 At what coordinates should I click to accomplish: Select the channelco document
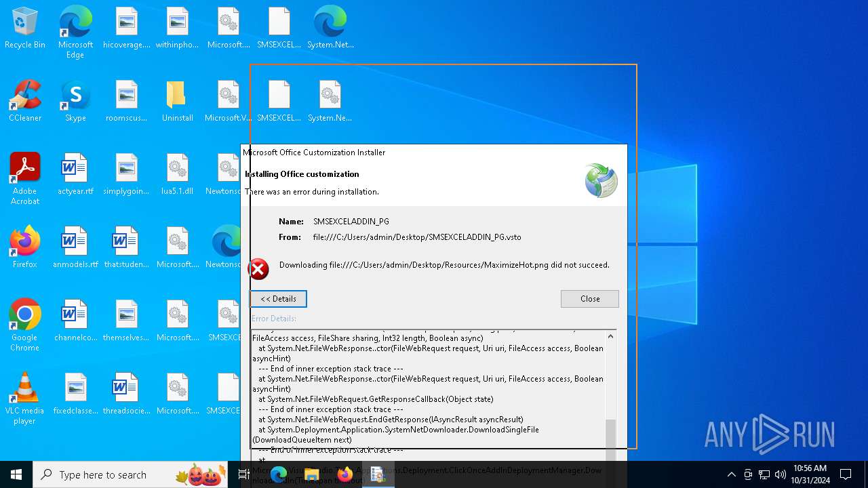click(75, 321)
